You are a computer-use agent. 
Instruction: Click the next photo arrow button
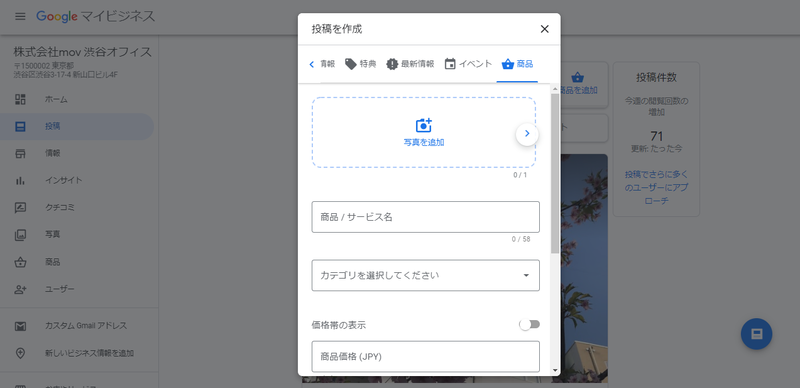tap(527, 134)
